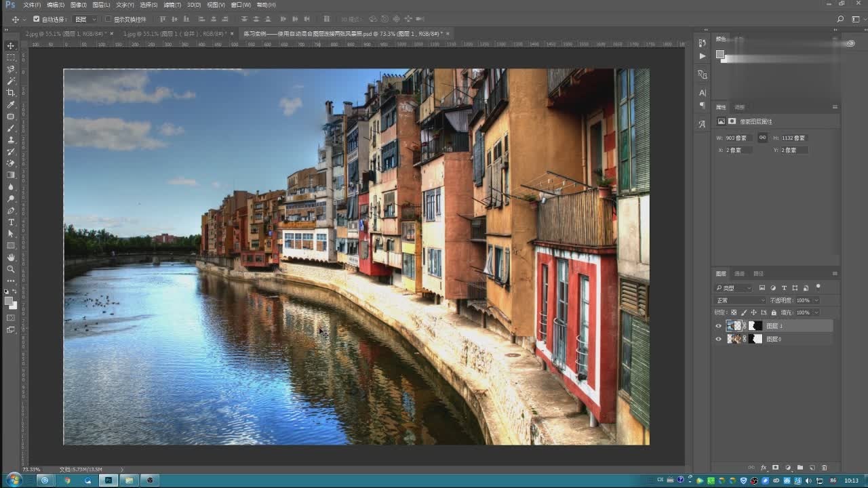The image size is (868, 488).
Task: Select the Pen tool
Action: [x=11, y=210]
